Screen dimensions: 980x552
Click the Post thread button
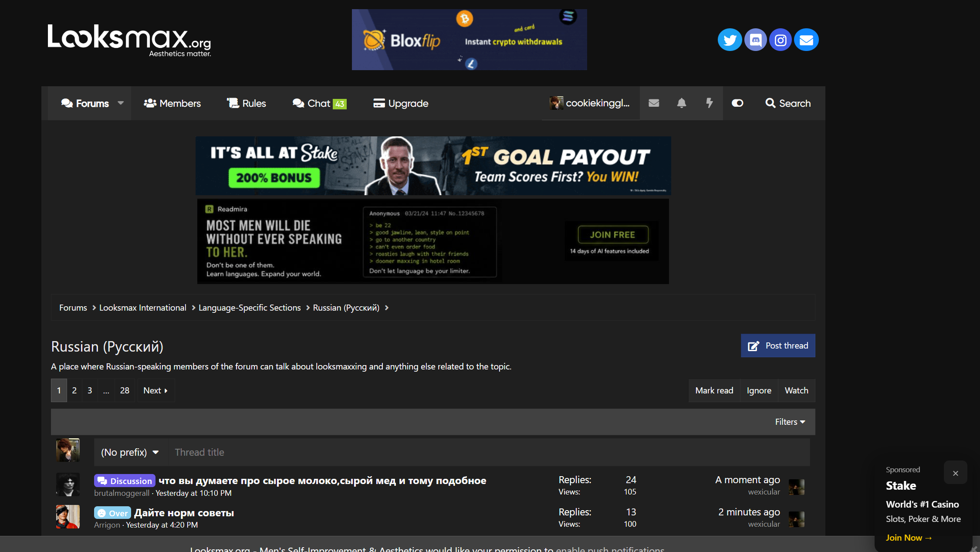coord(778,345)
